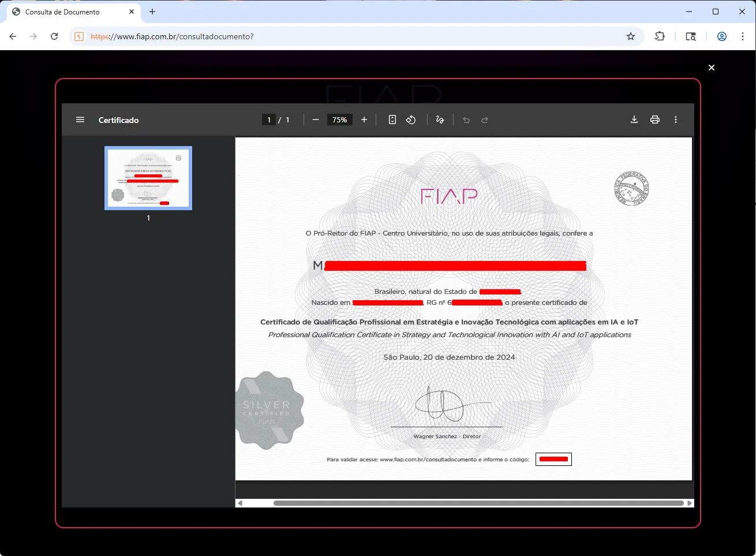Open the Chrome three-dot menu
Image resolution: width=756 pixels, height=556 pixels.
pyautogui.click(x=743, y=36)
